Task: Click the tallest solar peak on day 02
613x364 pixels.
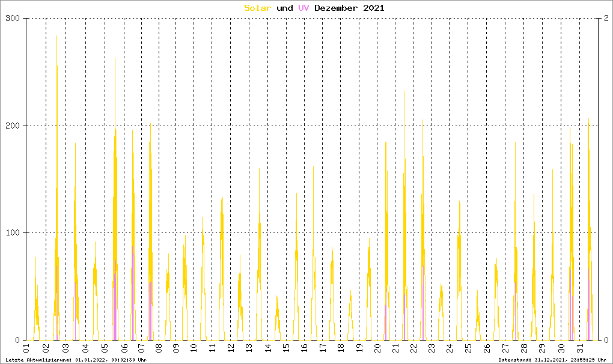Action: pyautogui.click(x=57, y=37)
